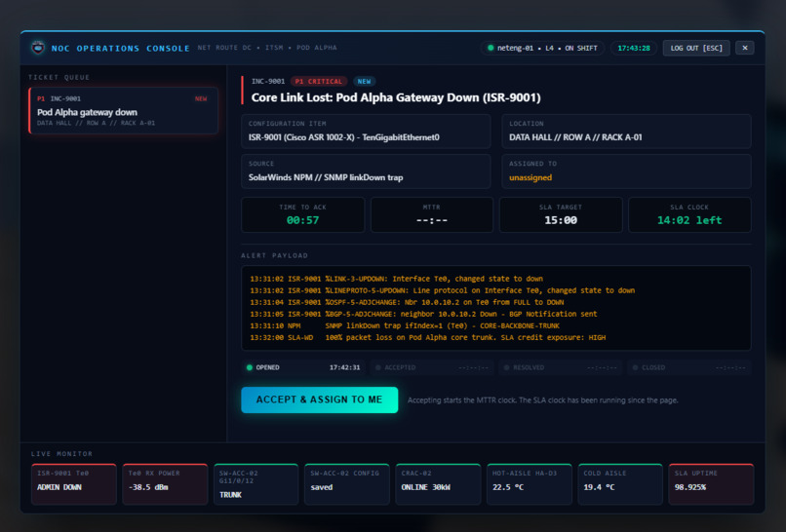This screenshot has height=532, width=786.
Task: Click the NOC shield logo icon
Action: pyautogui.click(x=38, y=48)
